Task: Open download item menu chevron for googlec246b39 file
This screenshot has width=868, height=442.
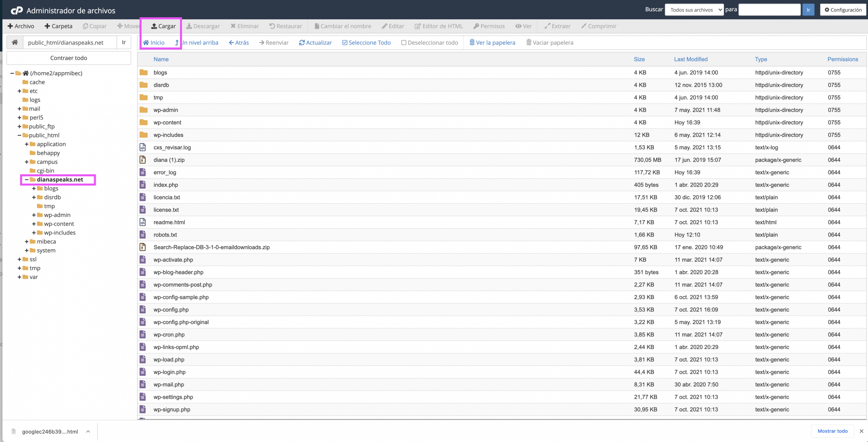Action: [88, 431]
